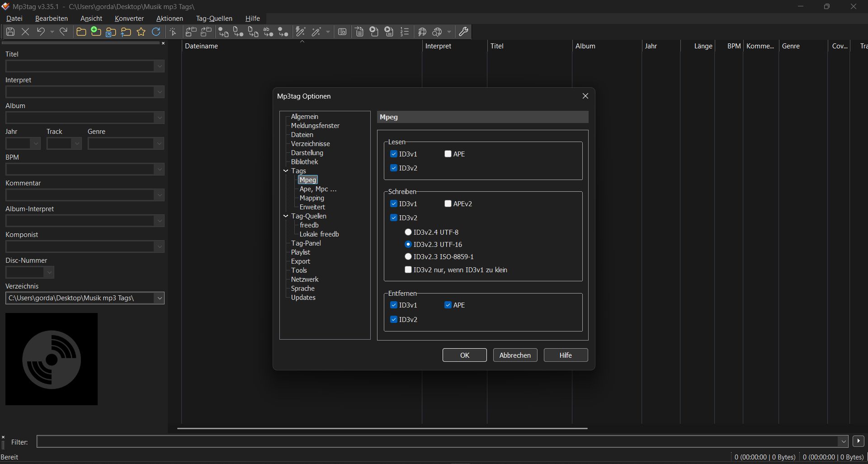Click the Remove tag X icon in toolbar
The height and width of the screenshot is (464, 868).
[25, 32]
